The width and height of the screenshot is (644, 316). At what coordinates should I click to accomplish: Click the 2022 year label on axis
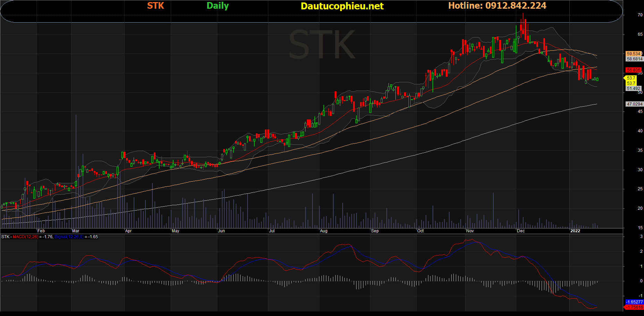(x=575, y=231)
